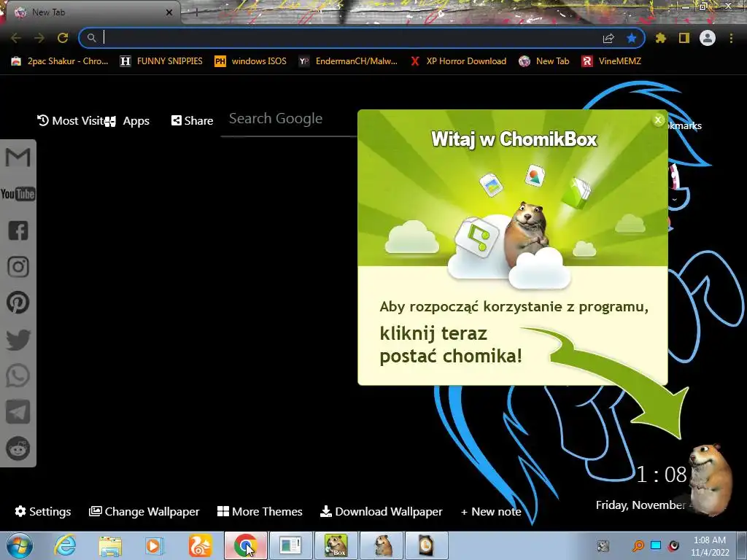This screenshot has width=747, height=560.
Task: Click Change Wallpaper
Action: [144, 511]
